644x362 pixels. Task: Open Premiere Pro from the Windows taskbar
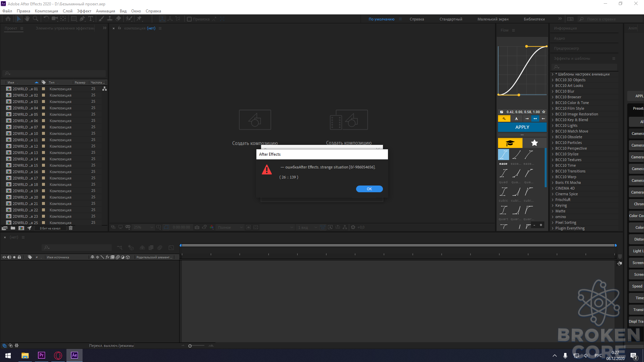(42, 355)
